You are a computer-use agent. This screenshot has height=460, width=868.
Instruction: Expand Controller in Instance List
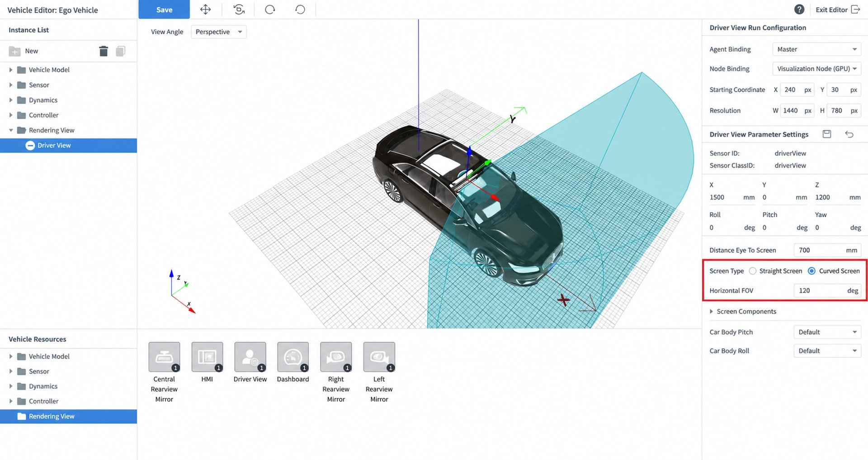point(11,115)
